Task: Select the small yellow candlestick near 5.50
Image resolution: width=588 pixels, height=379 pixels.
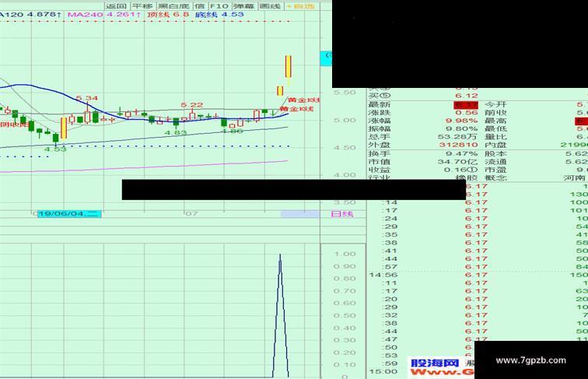Action: [280, 90]
